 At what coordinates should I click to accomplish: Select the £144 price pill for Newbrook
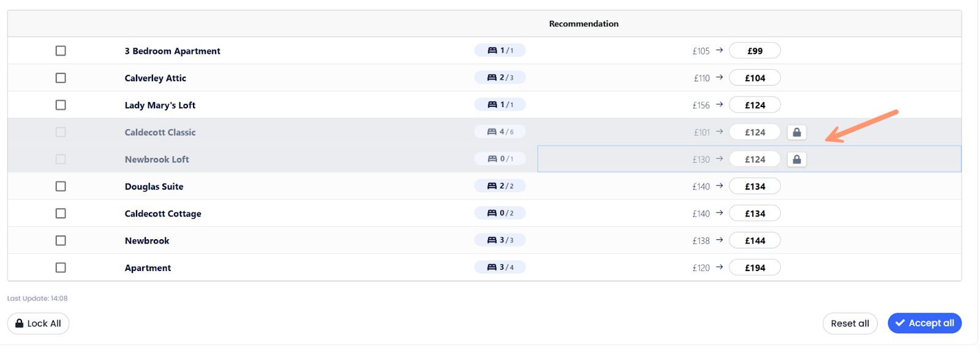pyautogui.click(x=755, y=240)
